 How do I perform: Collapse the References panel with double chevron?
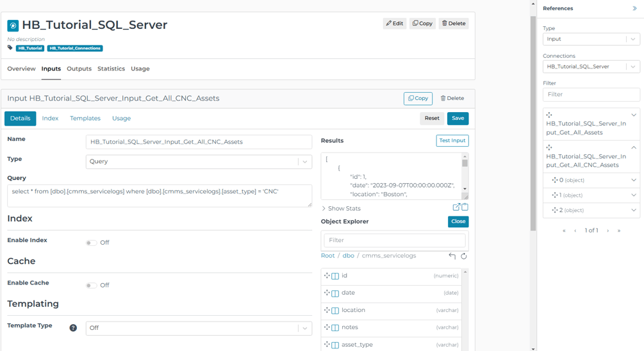[634, 8]
